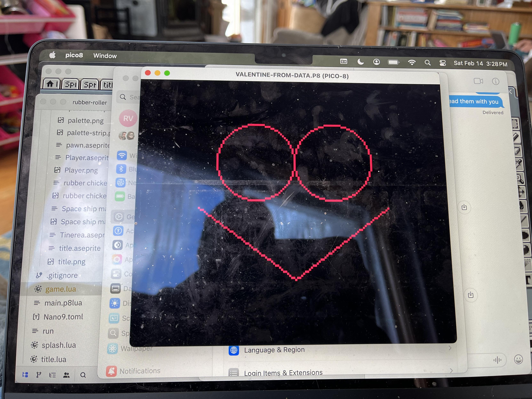Toggle the project file tree icon
532x399 pixels.
pos(25,375)
